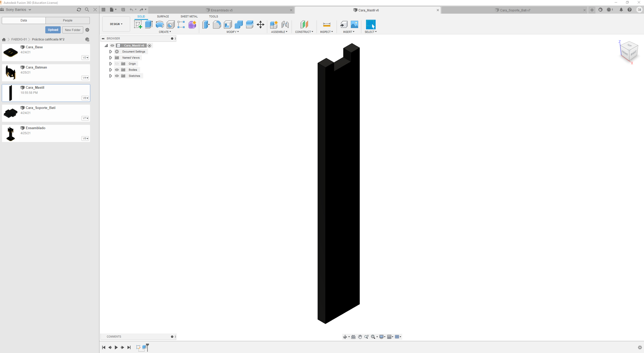Select the Measure tool

point(327,25)
